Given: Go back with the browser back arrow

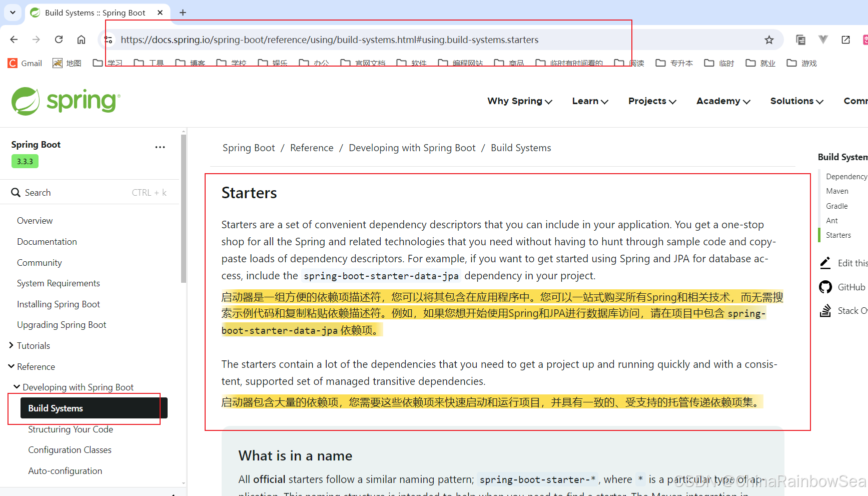Looking at the screenshot, I should click(14, 40).
